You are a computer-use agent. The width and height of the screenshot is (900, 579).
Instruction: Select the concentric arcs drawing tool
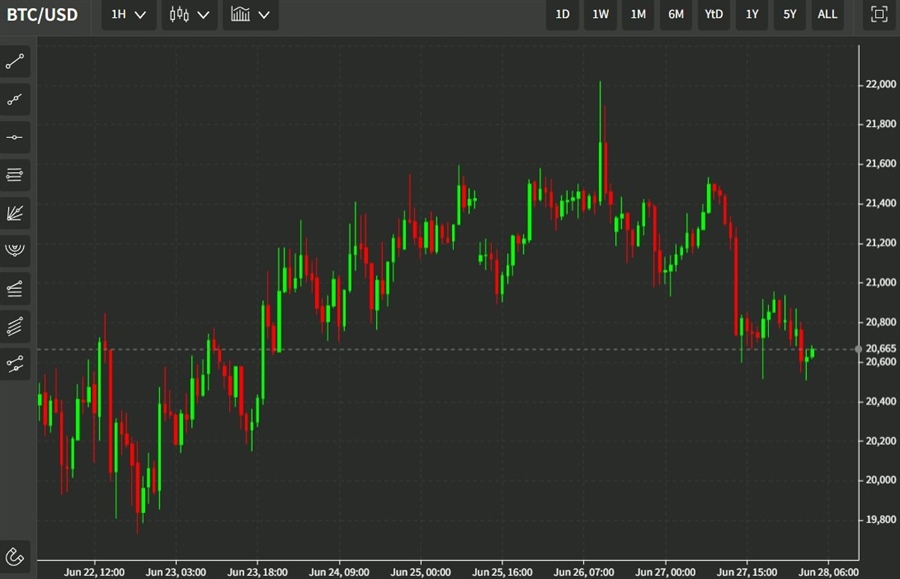[x=15, y=249]
